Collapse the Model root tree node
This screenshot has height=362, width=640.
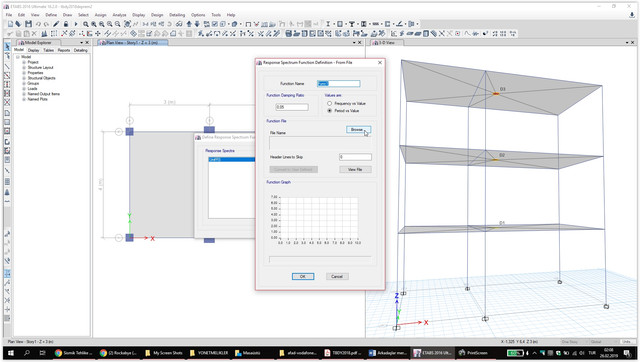[x=18, y=57]
